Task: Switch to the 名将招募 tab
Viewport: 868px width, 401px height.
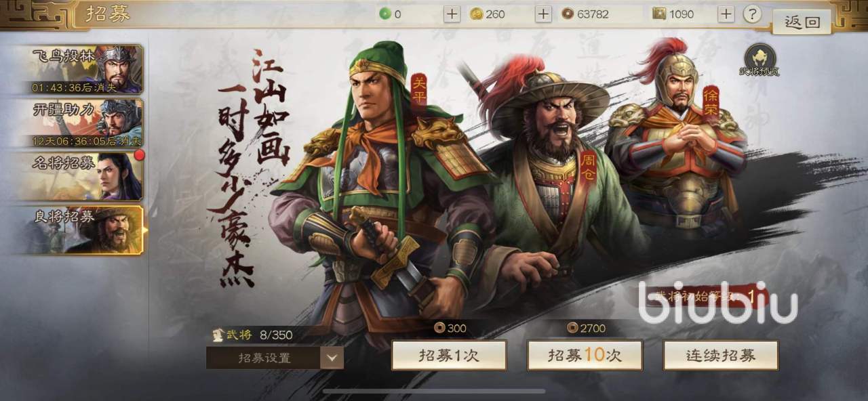Action: (85, 176)
